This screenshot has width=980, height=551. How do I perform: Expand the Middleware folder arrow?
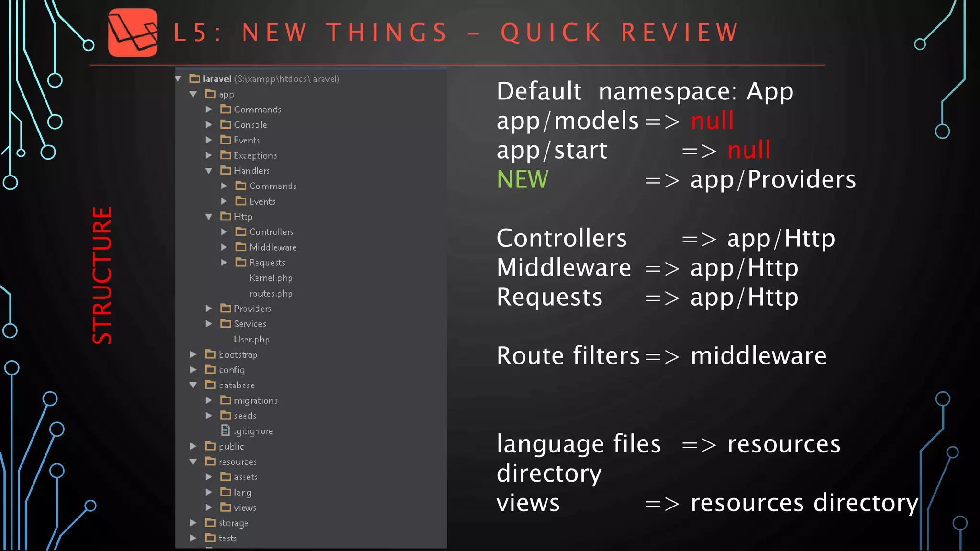(x=224, y=247)
